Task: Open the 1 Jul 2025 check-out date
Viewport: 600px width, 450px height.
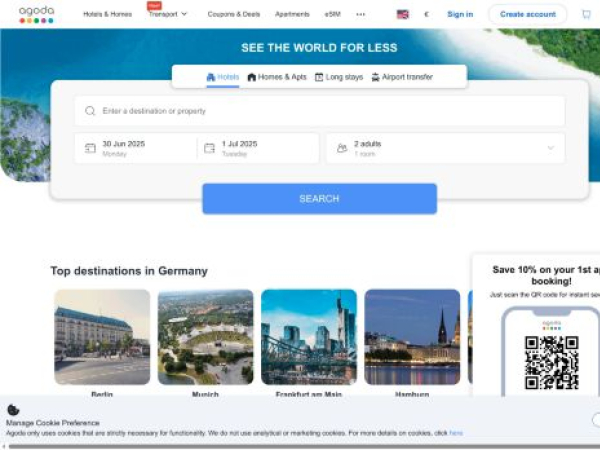Action: point(258,148)
